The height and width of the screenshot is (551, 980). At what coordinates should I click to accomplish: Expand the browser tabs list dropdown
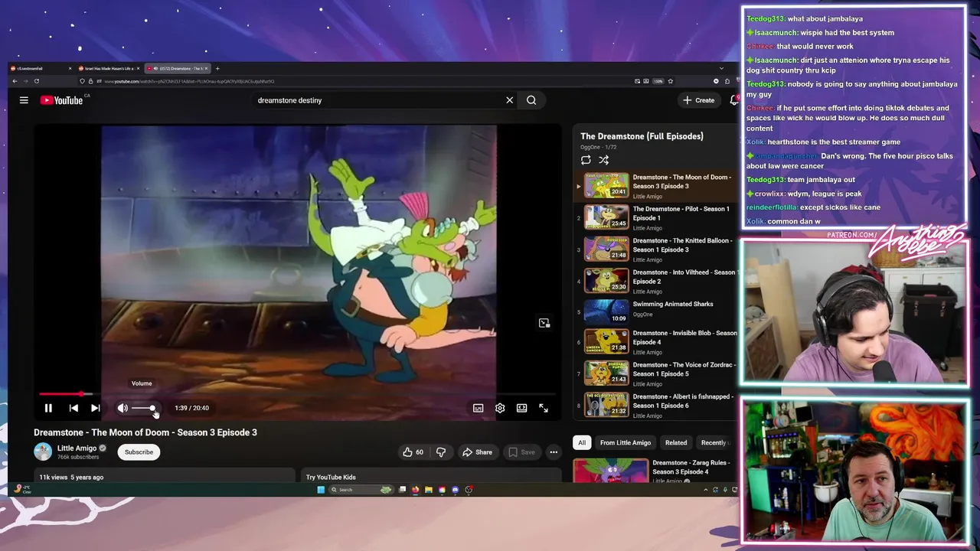pyautogui.click(x=720, y=68)
